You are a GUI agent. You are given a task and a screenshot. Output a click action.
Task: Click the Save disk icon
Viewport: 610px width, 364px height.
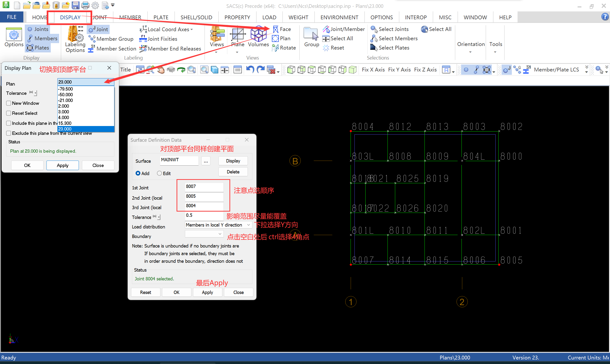[76, 5]
